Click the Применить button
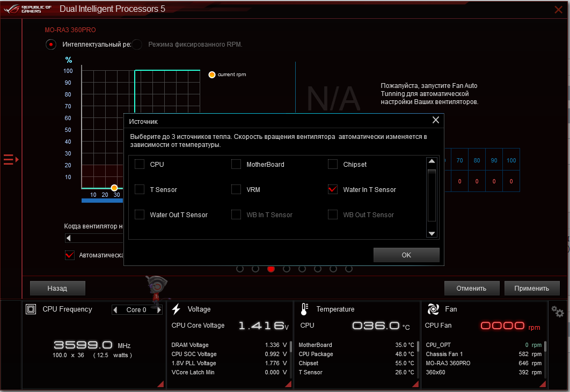The image size is (570, 392). tap(531, 288)
